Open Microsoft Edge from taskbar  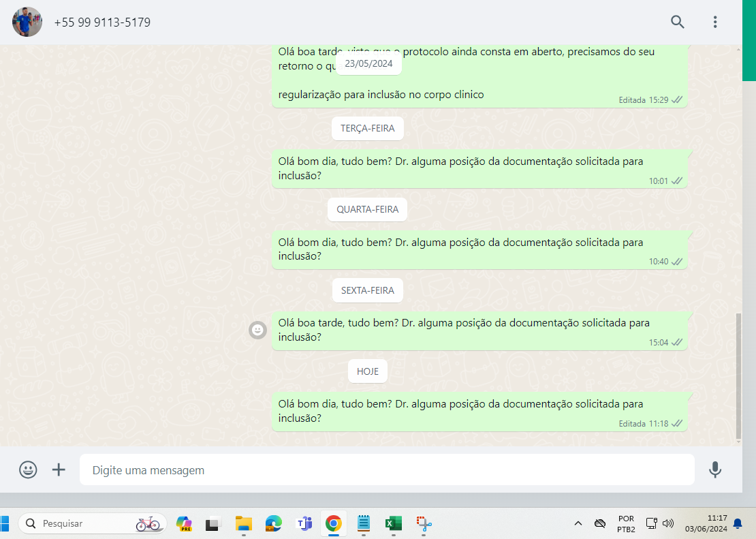(273, 523)
